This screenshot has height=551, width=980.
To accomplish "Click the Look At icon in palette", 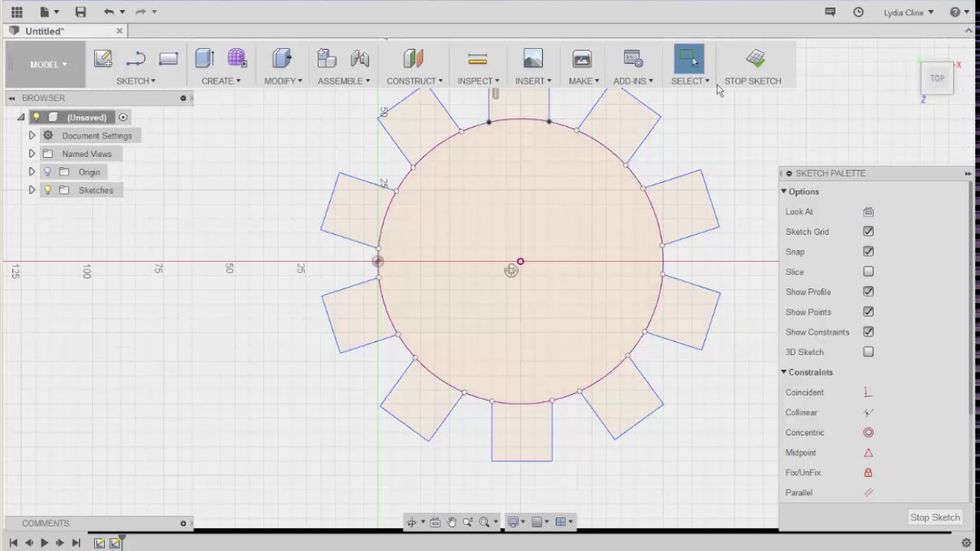I will tap(868, 212).
